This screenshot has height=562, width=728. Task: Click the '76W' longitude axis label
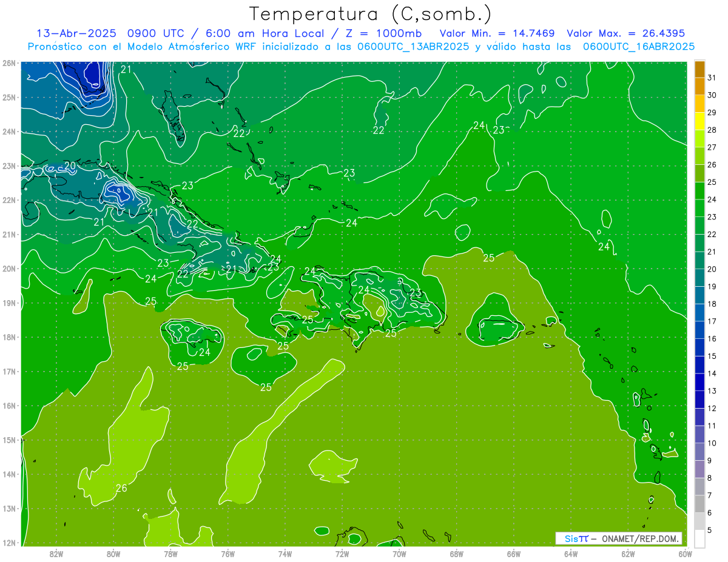point(228,554)
